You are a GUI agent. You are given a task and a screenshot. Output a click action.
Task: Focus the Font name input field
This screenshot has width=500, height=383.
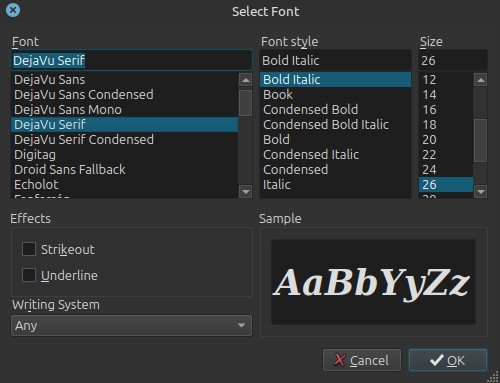coord(131,60)
